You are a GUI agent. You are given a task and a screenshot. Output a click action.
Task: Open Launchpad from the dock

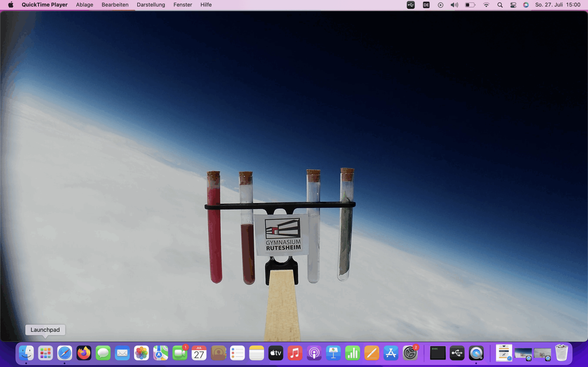(x=45, y=353)
